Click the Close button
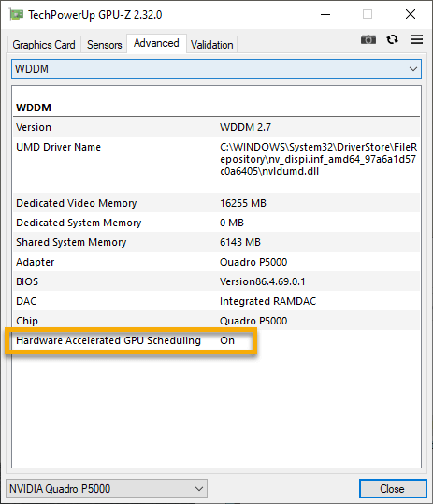 pyautogui.click(x=393, y=488)
